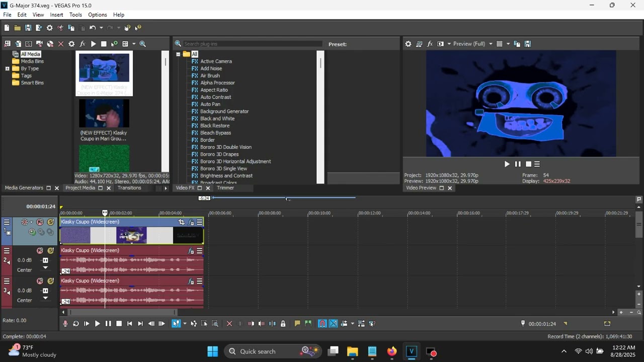Choose the Zoom Edit tool
644x362 pixels.
tap(215, 324)
